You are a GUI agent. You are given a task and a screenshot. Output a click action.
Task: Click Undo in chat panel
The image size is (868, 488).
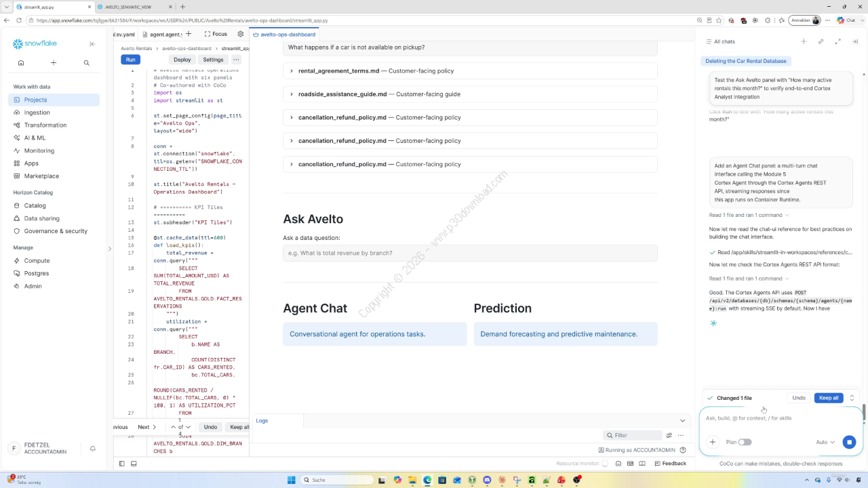799,398
